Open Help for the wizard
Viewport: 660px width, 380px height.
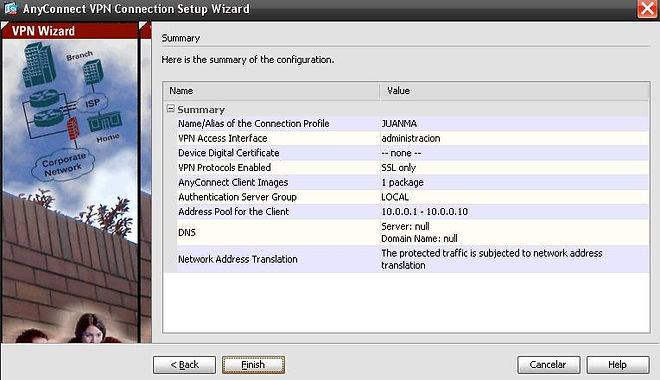(617, 364)
